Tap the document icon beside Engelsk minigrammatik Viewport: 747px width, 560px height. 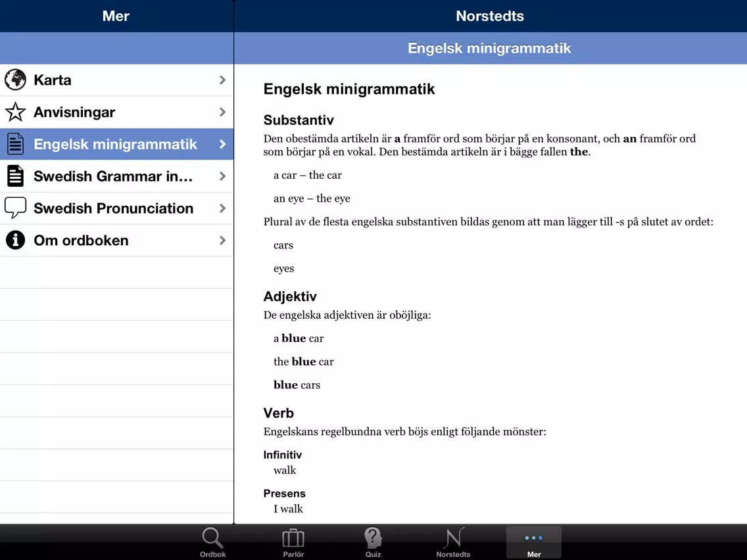click(x=15, y=144)
